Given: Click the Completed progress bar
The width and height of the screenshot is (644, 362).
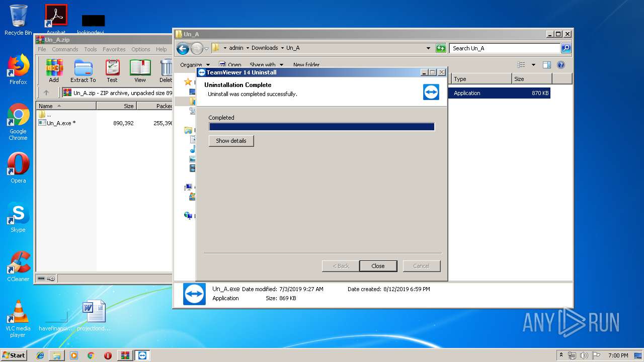Looking at the screenshot, I should [321, 127].
